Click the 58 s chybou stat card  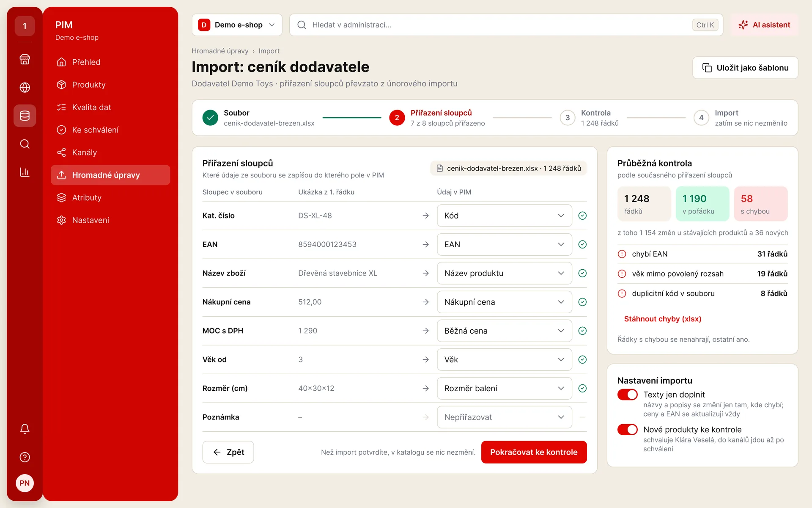[760, 204]
